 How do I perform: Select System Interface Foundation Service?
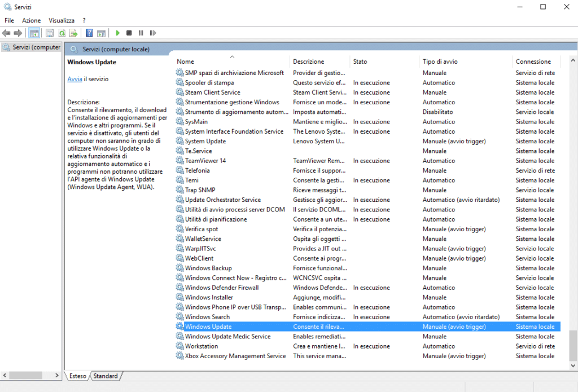coord(368,131)
